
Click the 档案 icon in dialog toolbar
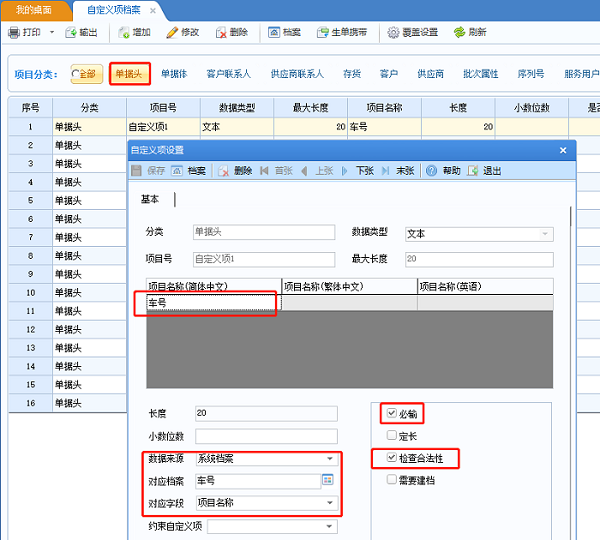click(177, 171)
